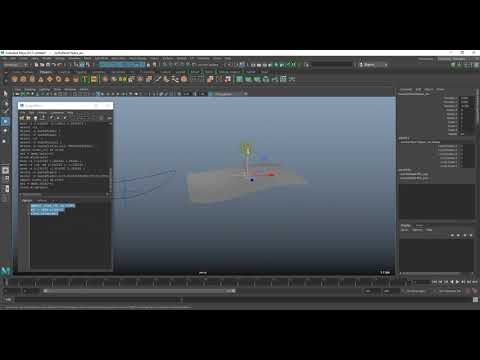
Task: Pick the Lasso Select tool in the toolbox
Action: coord(5,103)
